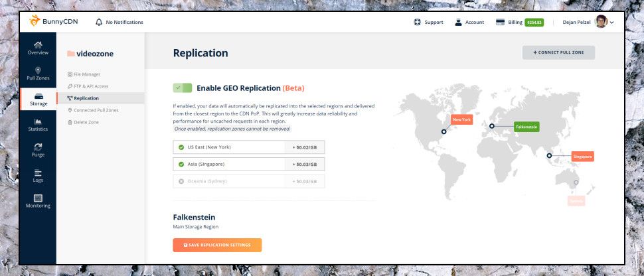644x276 pixels.
Task: Click the No Notifications text
Action: 124,22
